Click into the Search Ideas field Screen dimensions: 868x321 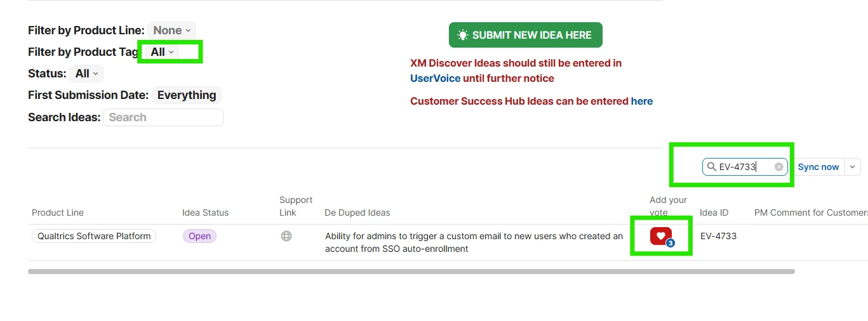pos(163,117)
